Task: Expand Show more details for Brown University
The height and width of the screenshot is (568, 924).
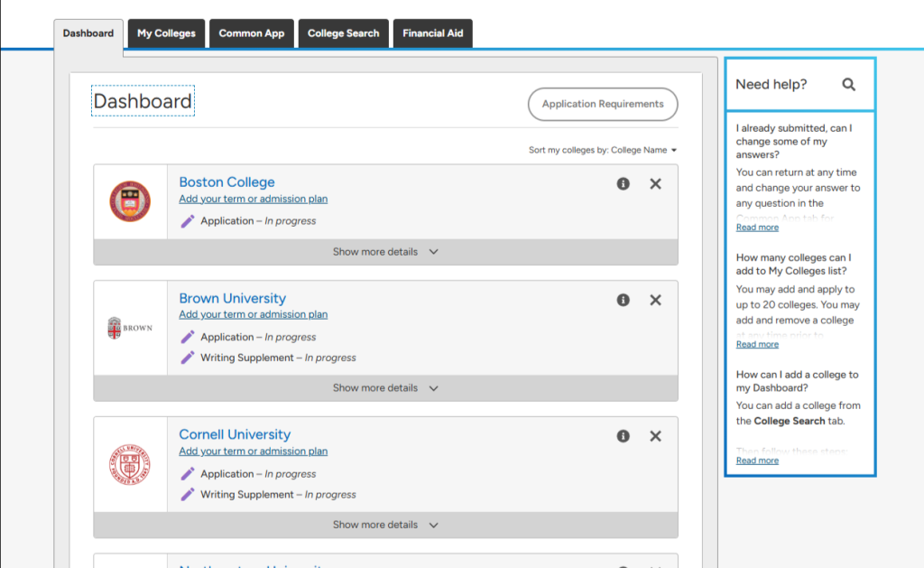Action: click(x=385, y=388)
